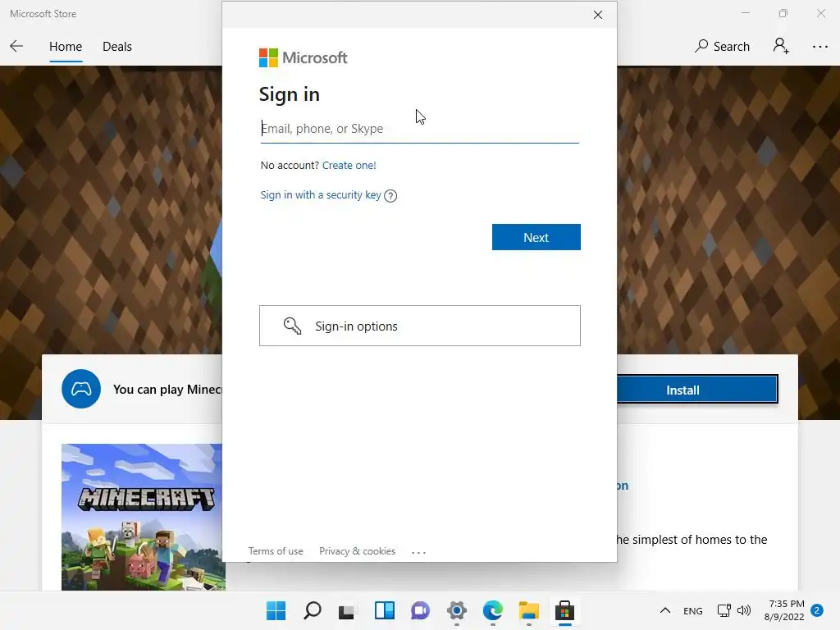
Task: Open Search in Microsoft Store
Action: pyautogui.click(x=722, y=47)
